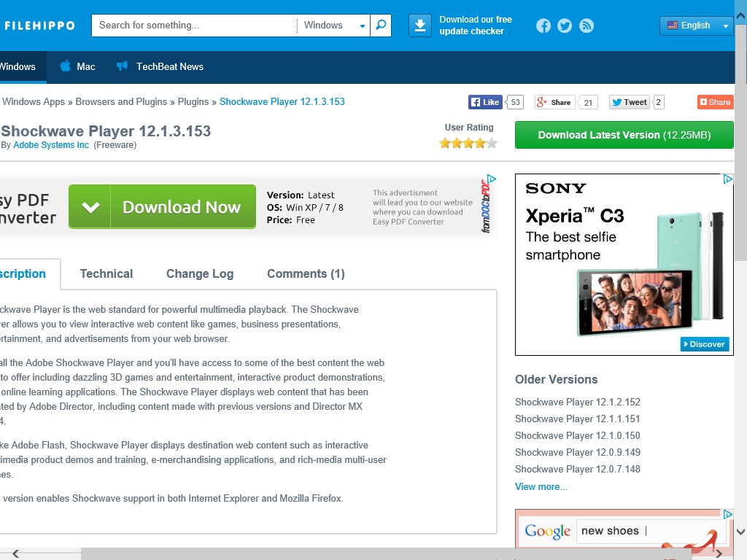
Task: Click the Google+ Share button
Action: tap(554, 102)
